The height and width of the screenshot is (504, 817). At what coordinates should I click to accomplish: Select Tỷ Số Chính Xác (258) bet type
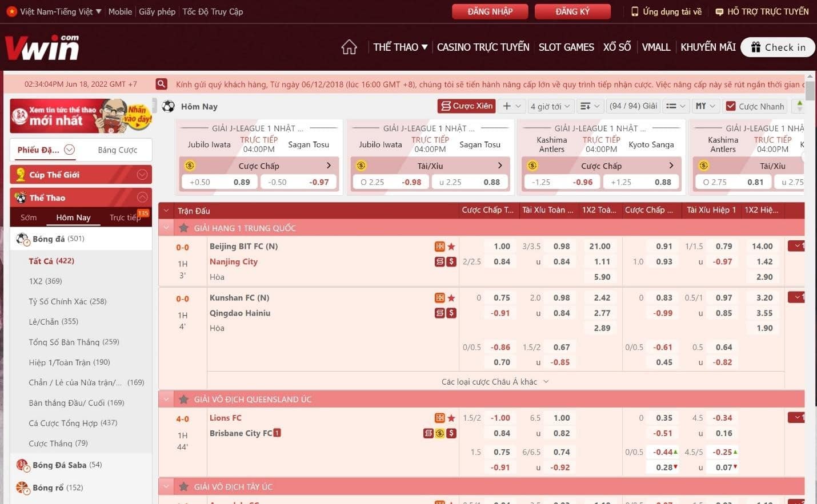tap(67, 301)
